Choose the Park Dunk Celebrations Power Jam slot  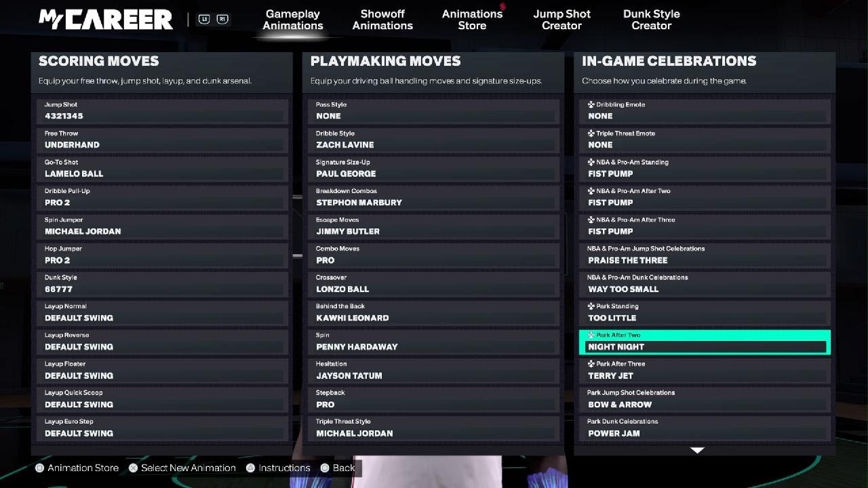point(705,428)
